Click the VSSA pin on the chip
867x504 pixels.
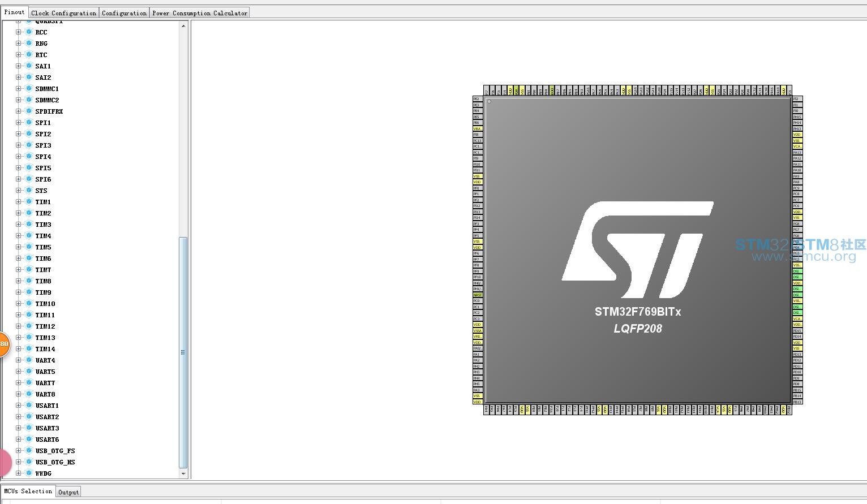point(478,331)
